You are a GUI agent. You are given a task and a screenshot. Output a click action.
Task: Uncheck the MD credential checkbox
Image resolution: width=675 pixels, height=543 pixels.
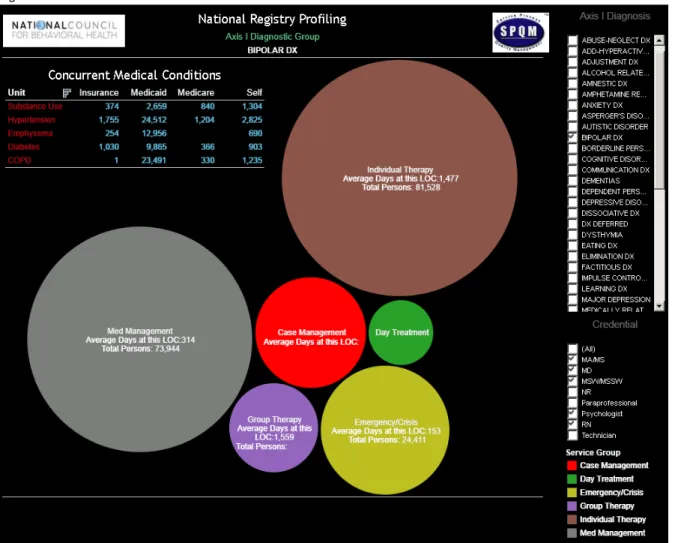[573, 370]
